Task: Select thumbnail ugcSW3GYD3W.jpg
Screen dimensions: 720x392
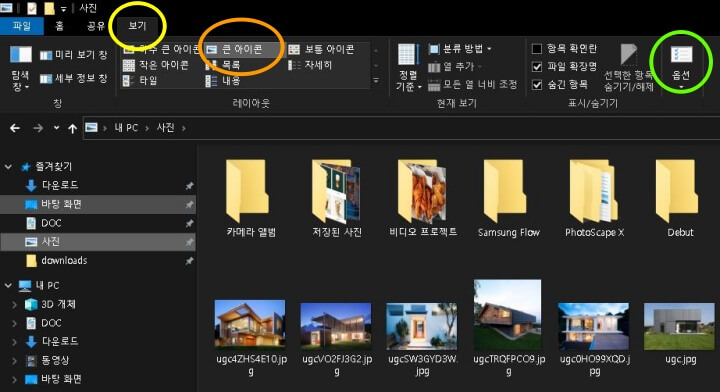Action: click(x=422, y=325)
